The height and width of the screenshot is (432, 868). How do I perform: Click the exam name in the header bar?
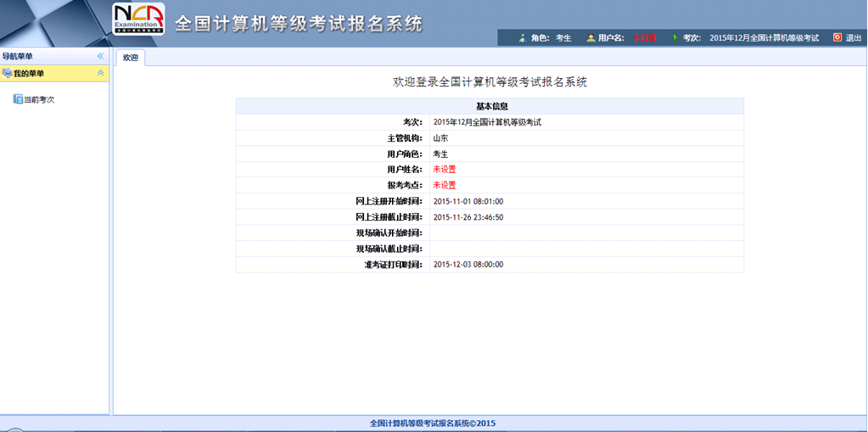764,38
